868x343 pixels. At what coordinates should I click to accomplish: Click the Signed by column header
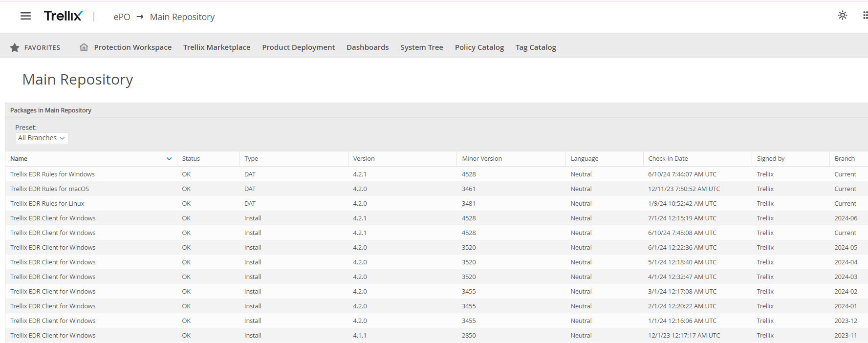(771, 159)
